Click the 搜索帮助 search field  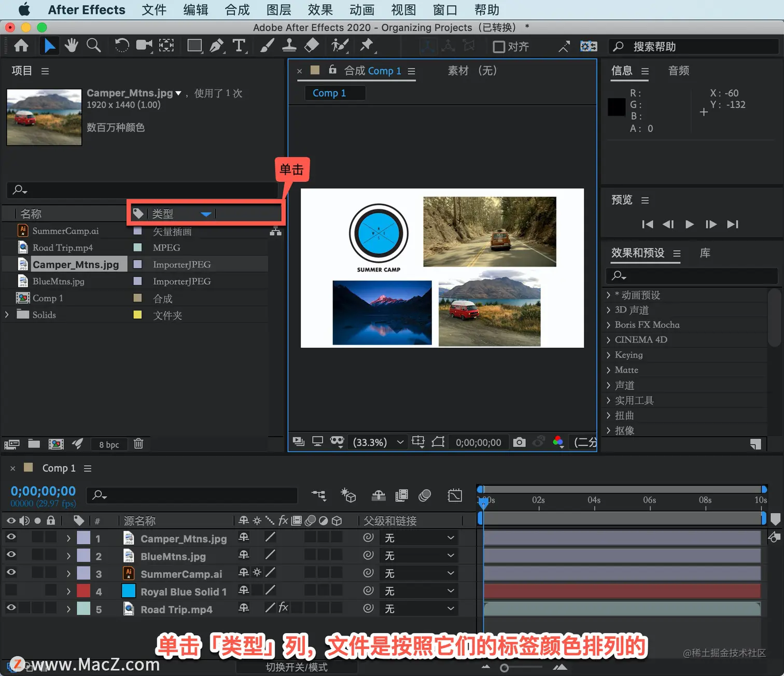click(x=693, y=47)
